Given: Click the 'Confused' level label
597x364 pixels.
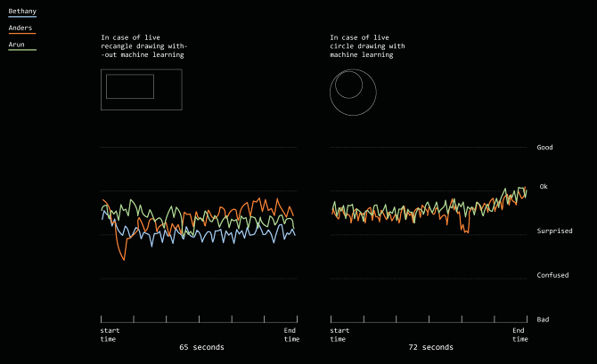Looking at the screenshot, I should (x=552, y=275).
